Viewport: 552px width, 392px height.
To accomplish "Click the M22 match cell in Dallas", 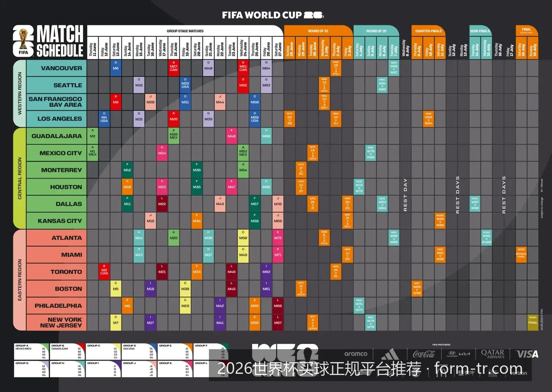I will point(162,204).
